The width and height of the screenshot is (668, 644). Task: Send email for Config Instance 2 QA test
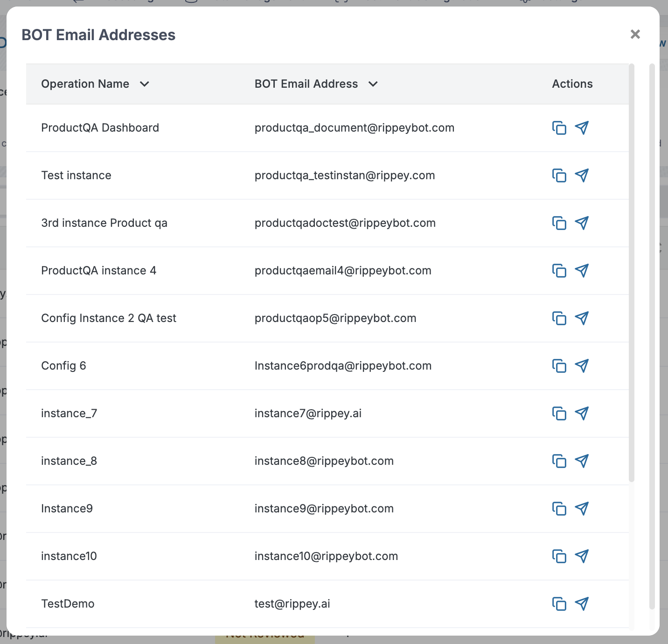tap(582, 318)
